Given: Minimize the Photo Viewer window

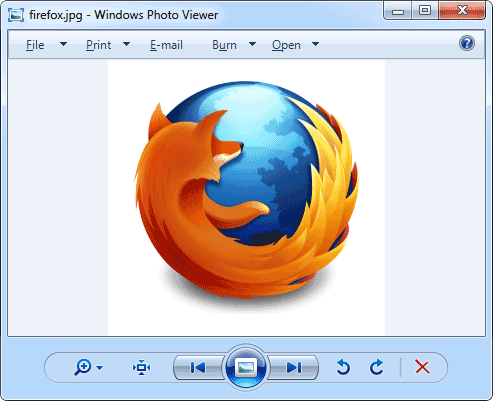Looking at the screenshot, I should 398,11.
